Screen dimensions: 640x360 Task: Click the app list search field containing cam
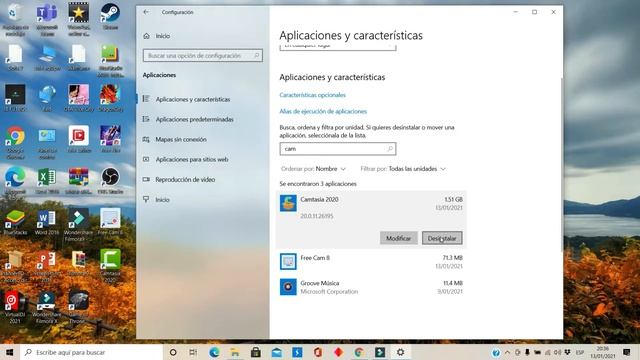click(x=338, y=149)
